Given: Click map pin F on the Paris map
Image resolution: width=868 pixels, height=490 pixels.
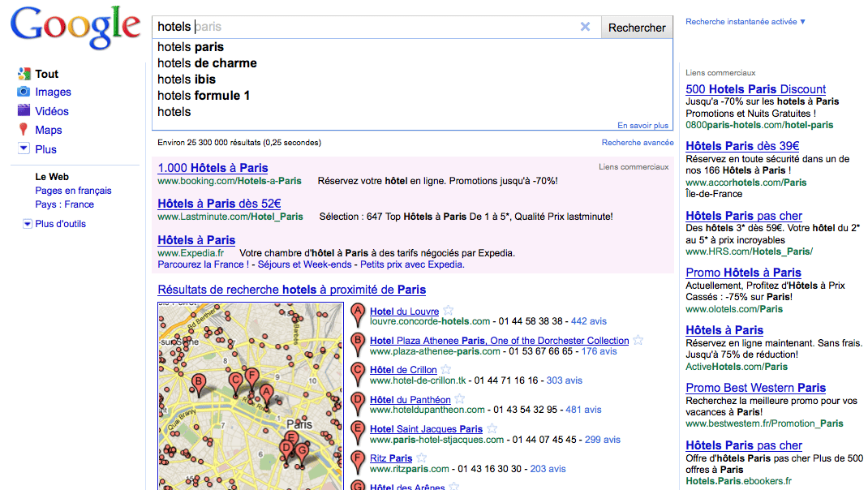Looking at the screenshot, I should click(251, 379).
